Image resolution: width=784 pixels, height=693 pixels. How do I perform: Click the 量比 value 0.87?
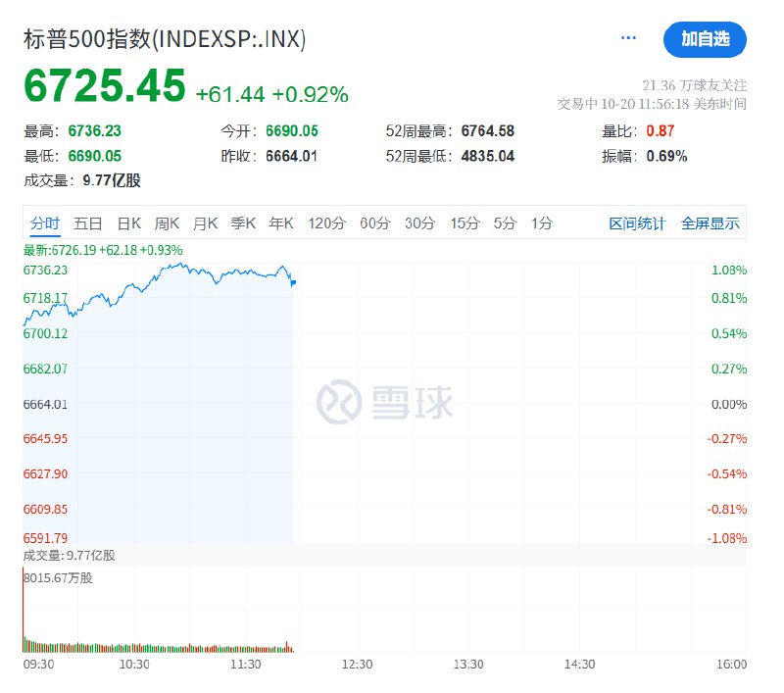click(x=660, y=131)
